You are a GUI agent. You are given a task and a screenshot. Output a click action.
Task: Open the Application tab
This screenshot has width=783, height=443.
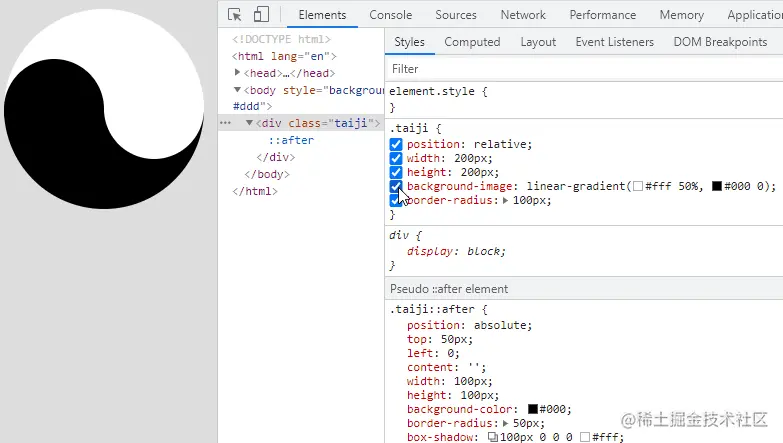click(x=755, y=15)
